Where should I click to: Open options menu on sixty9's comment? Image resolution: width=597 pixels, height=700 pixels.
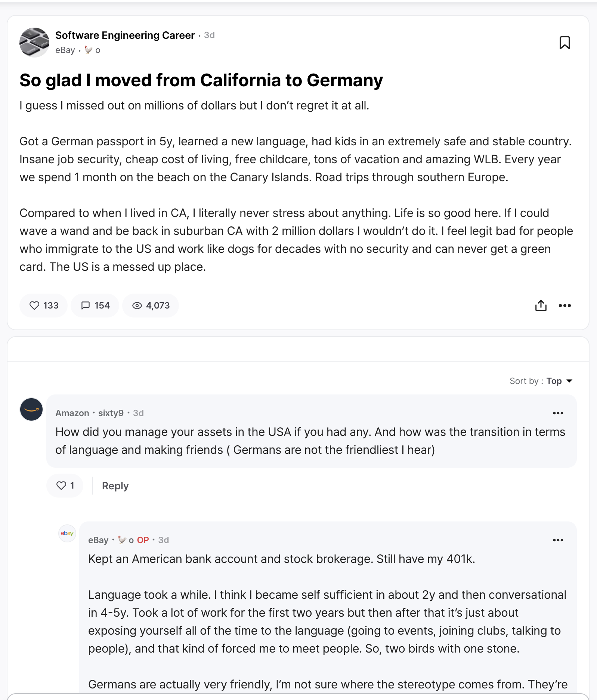coord(558,413)
